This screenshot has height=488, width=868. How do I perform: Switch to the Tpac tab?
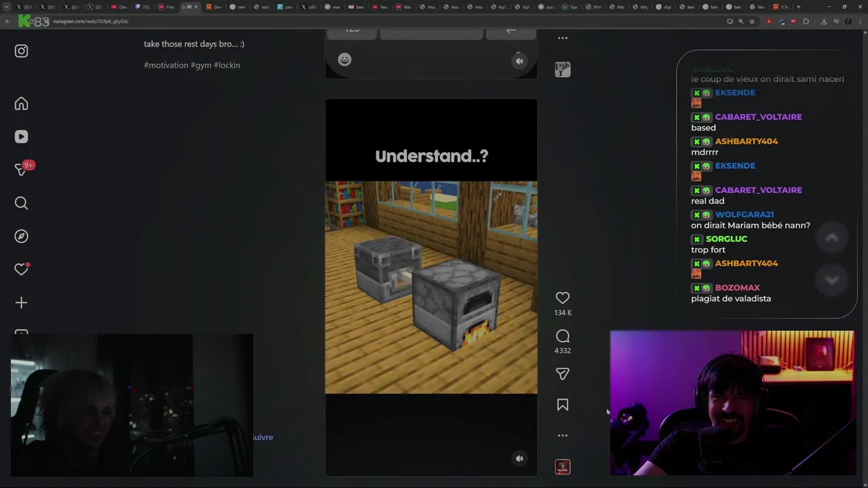click(569, 7)
